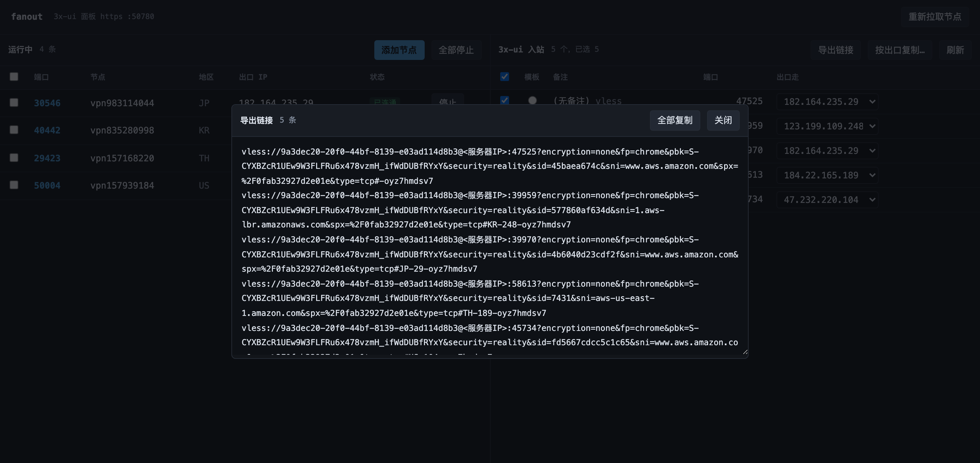Toggle select-all checkbox in inbound table header

pos(504,77)
